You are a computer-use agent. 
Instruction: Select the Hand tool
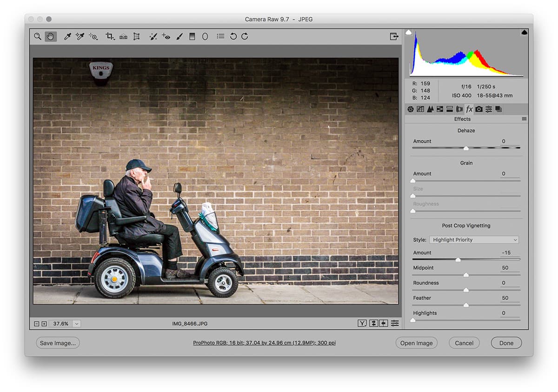pyautogui.click(x=51, y=36)
